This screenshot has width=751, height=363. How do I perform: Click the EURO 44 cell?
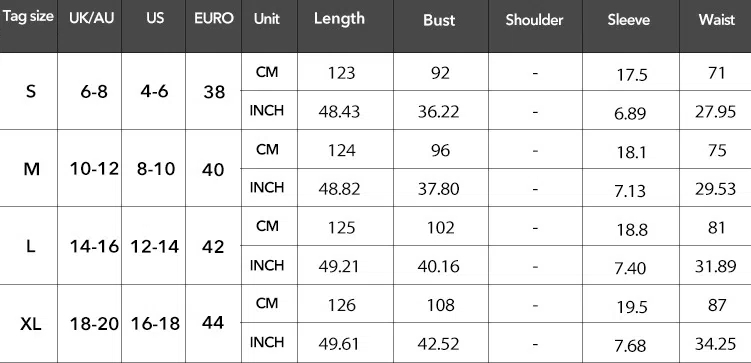coord(213,323)
